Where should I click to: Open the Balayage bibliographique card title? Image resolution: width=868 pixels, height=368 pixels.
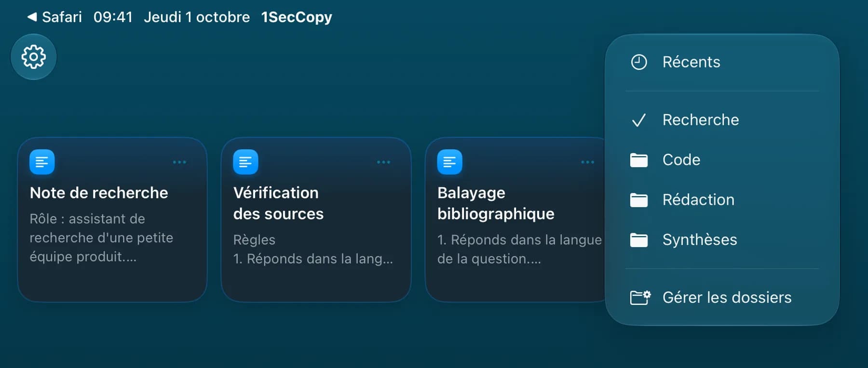click(496, 203)
